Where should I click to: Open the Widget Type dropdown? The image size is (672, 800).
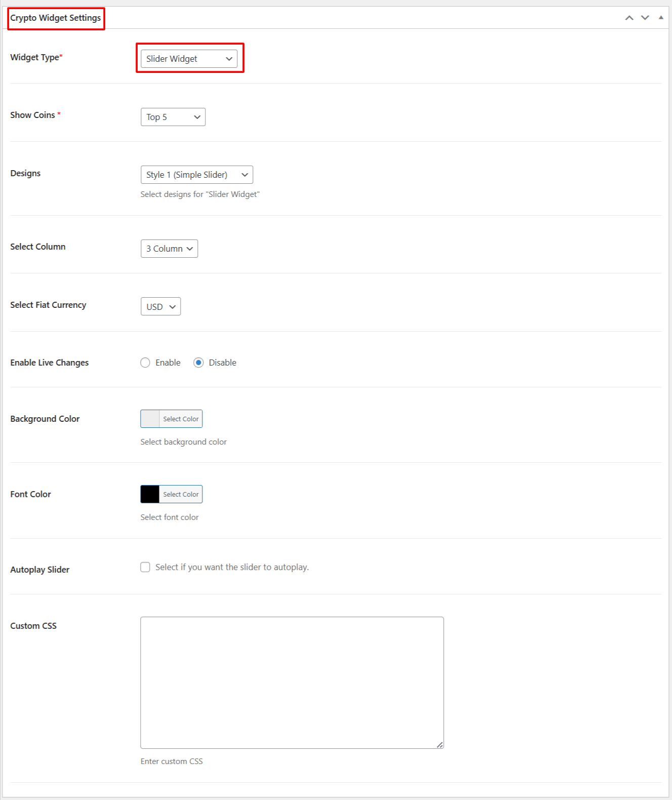[189, 59]
